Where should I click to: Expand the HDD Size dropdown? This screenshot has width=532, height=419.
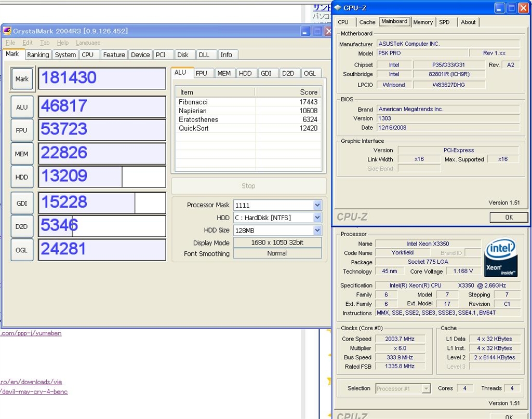coord(317,231)
